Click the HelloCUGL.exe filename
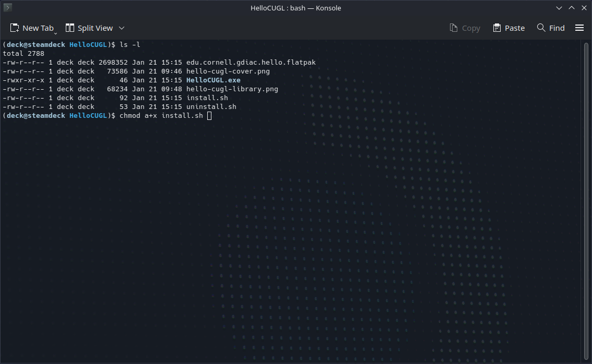592x364 pixels. pos(213,80)
